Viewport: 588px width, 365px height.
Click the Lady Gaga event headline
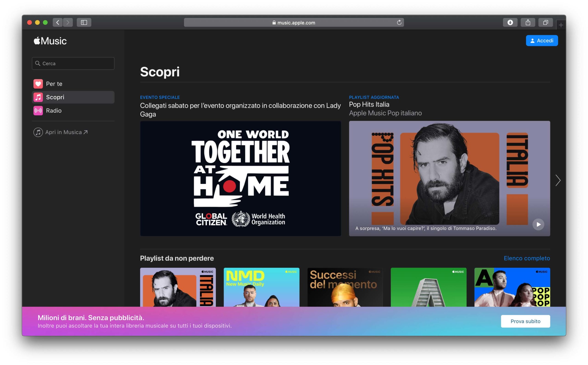click(x=240, y=110)
